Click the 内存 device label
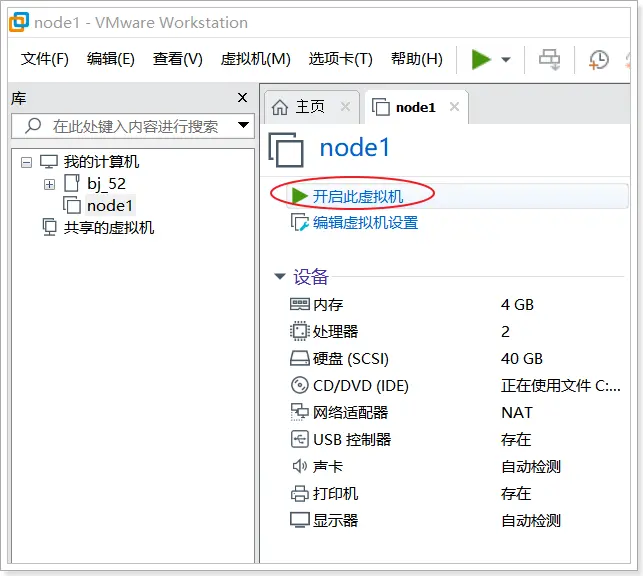 pyautogui.click(x=328, y=305)
